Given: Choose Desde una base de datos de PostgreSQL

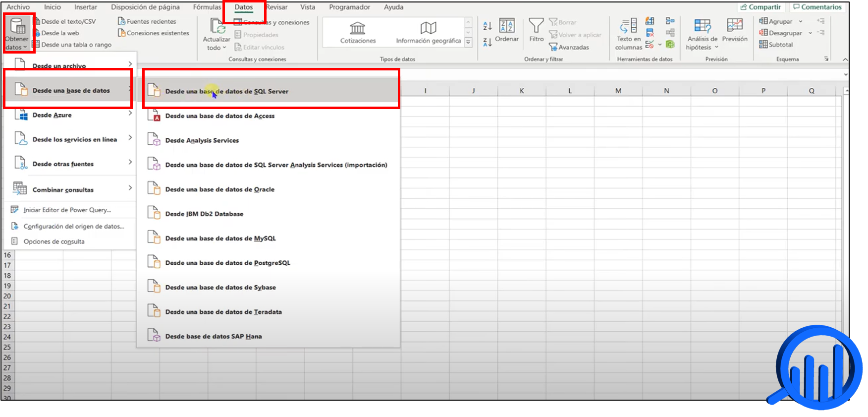Looking at the screenshot, I should point(269,263).
